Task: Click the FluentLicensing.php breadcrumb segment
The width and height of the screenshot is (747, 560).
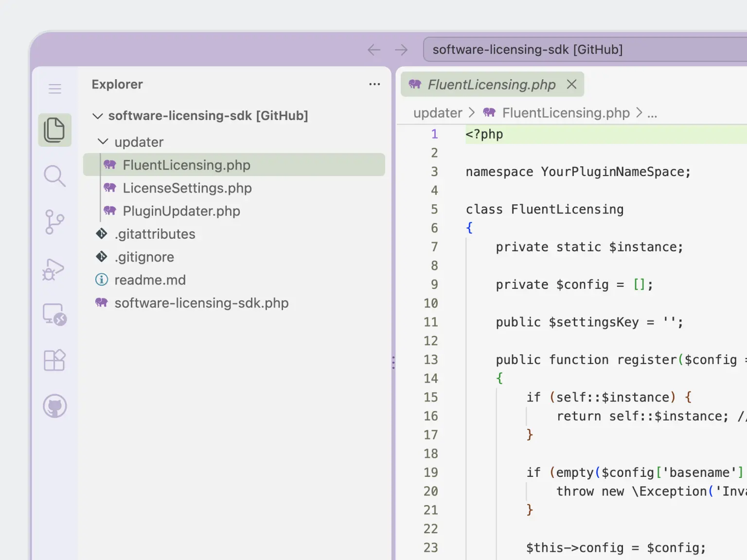Action: coord(566,113)
